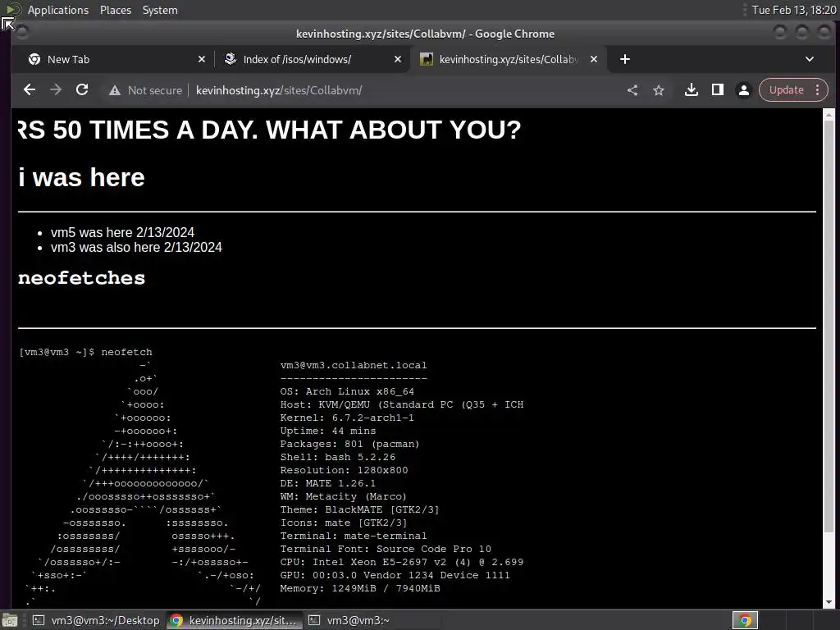
Task: Click the Chrome icon in the bottom-panel tray
Action: click(x=745, y=620)
